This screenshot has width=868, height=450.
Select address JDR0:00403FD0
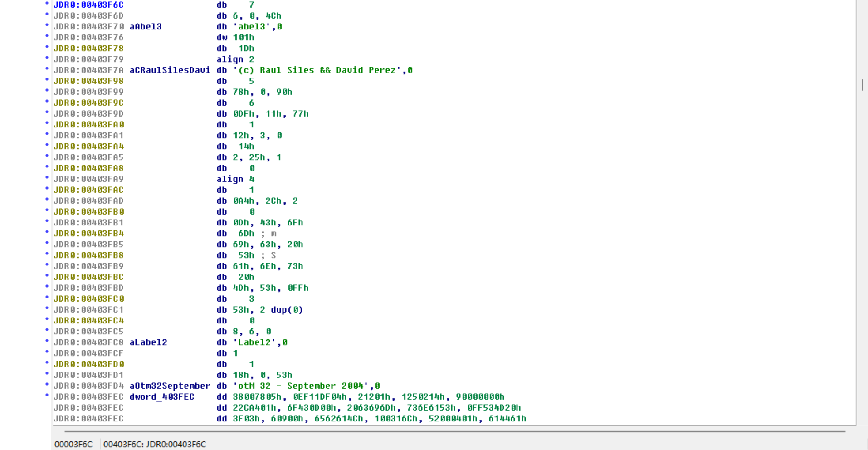pos(88,364)
